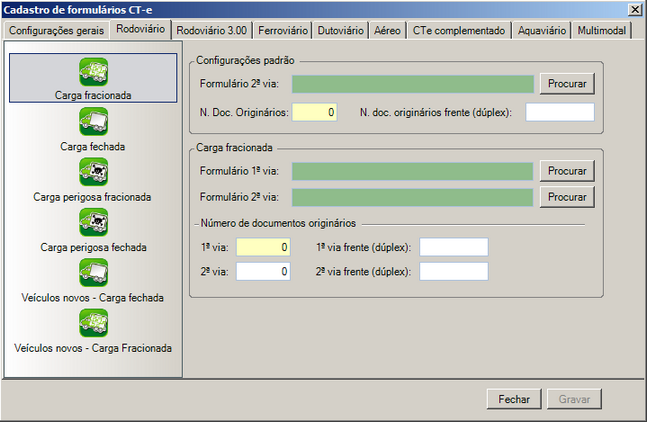Click the N. Doc. Originários field
The width and height of the screenshot is (647, 422).
315,112
